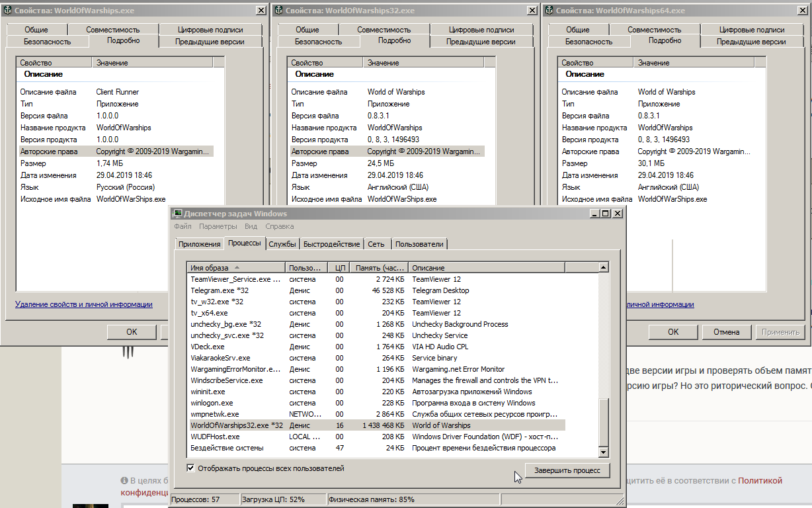The image size is (812, 508).
Task: Open the Файл menu in Task Manager
Action: [183, 226]
